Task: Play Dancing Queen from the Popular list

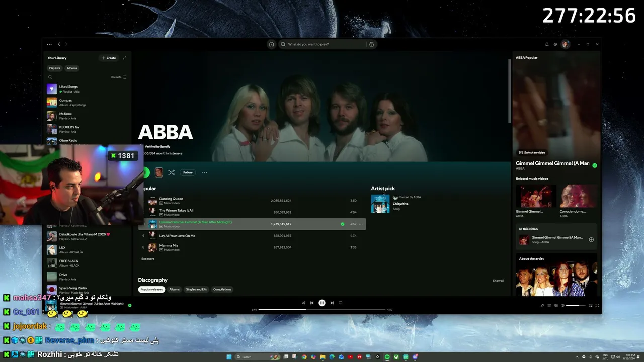Action: (252, 201)
